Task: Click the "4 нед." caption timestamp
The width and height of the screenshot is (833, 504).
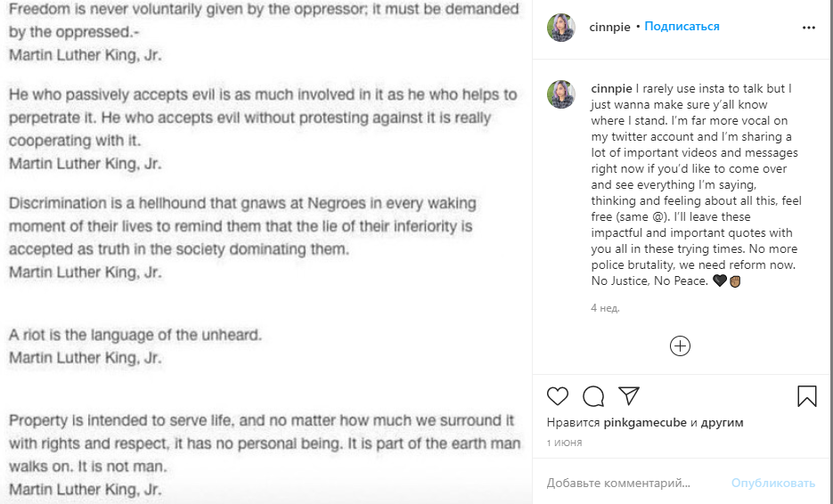Action: (x=605, y=308)
